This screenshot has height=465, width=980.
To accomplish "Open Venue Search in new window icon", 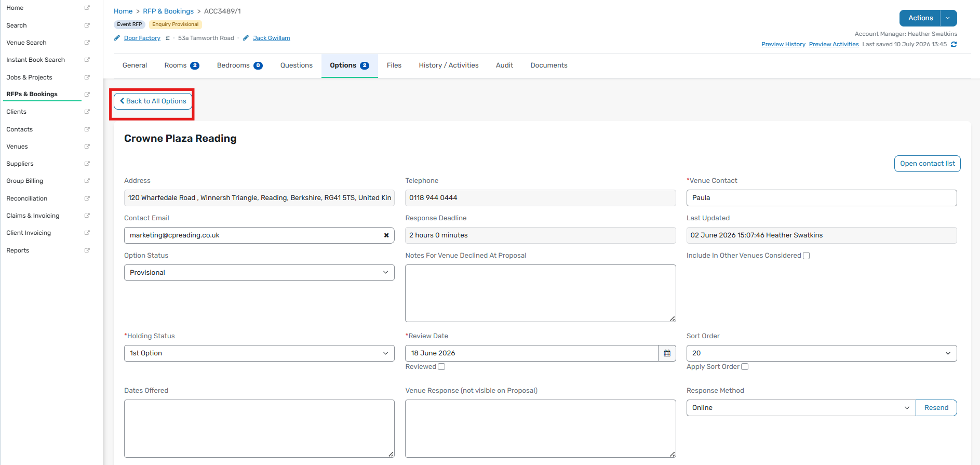I will click(87, 43).
